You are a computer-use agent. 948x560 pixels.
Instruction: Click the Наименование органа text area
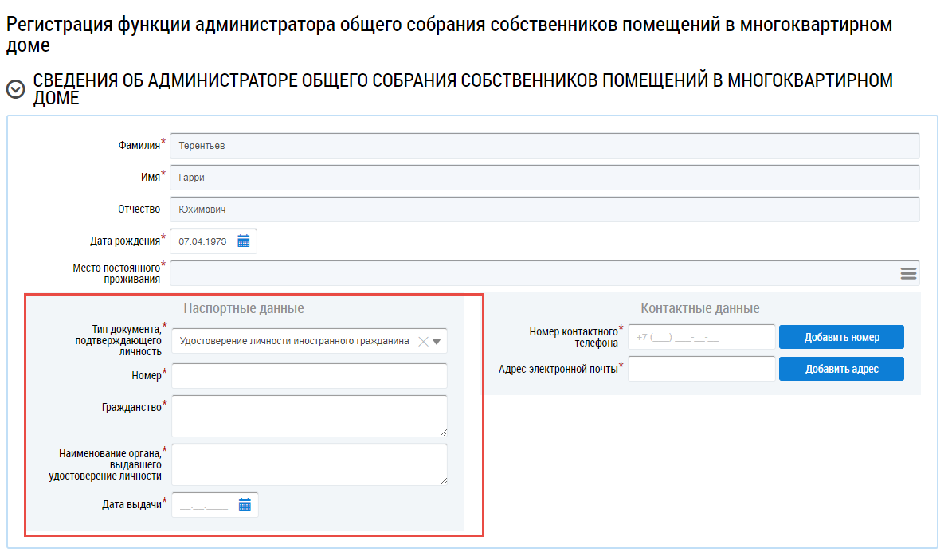(x=308, y=464)
